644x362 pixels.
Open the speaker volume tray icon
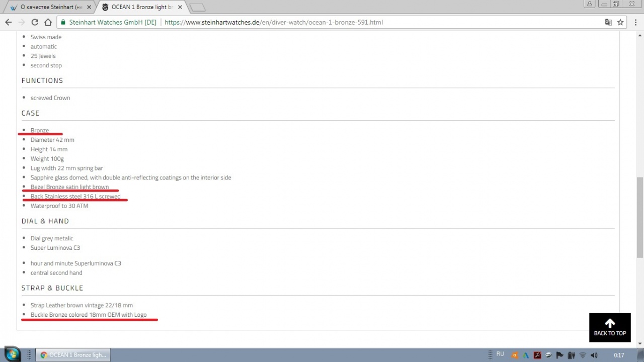[594, 355]
